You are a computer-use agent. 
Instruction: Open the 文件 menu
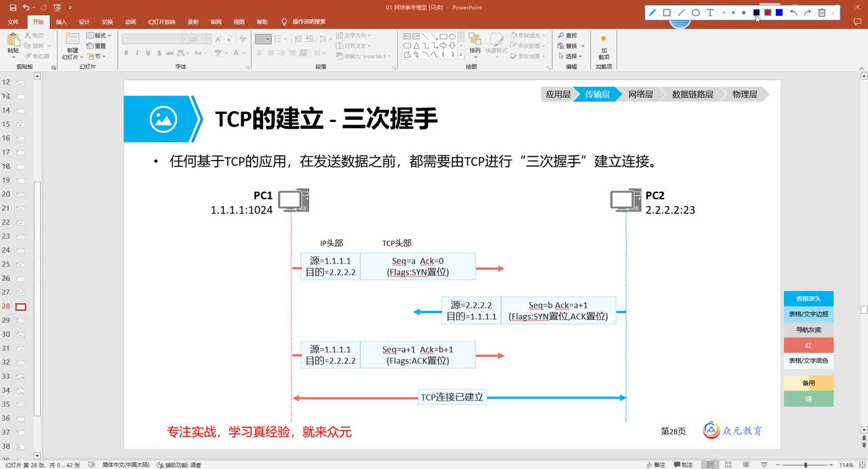point(13,22)
